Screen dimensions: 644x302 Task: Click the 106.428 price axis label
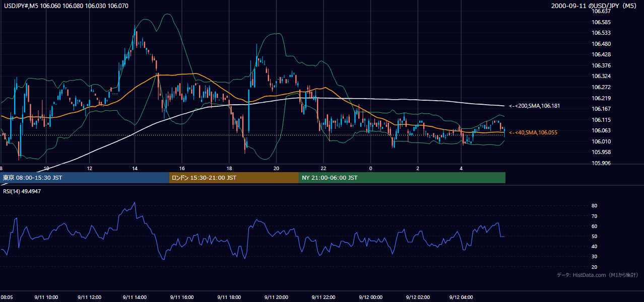(601, 54)
